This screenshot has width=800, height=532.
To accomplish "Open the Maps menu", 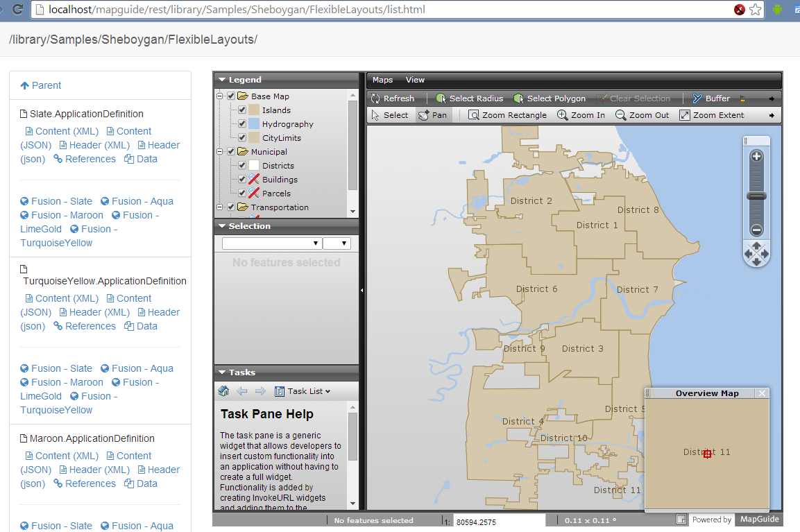I will pos(382,80).
